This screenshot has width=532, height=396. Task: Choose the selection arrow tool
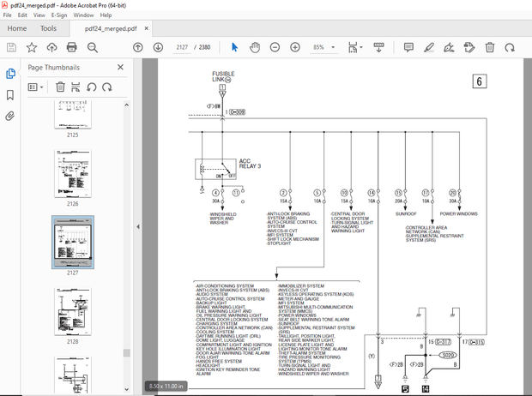[234, 47]
